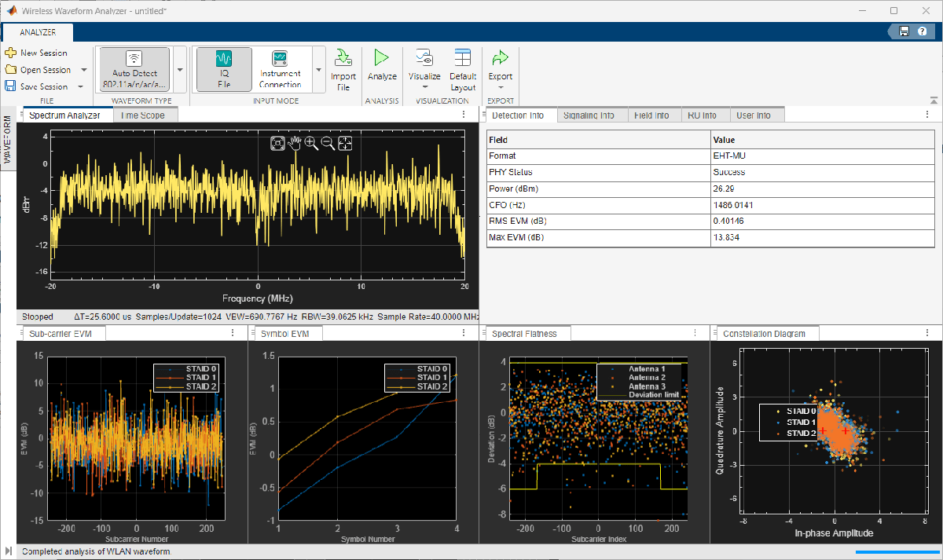This screenshot has height=560, width=943.
Task: Select the zoom-in tool in Spectrum Analyzer
Action: 312,144
